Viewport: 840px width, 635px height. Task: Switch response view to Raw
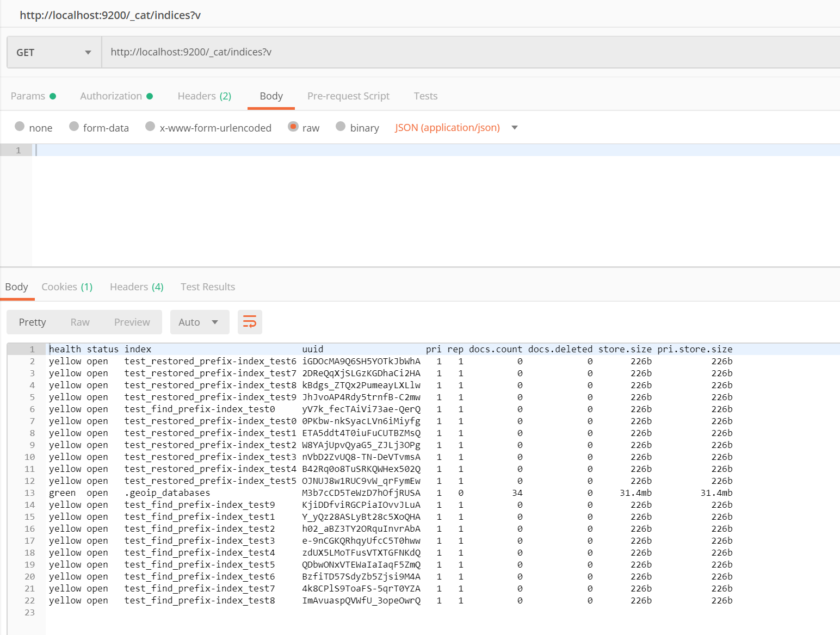coord(80,322)
